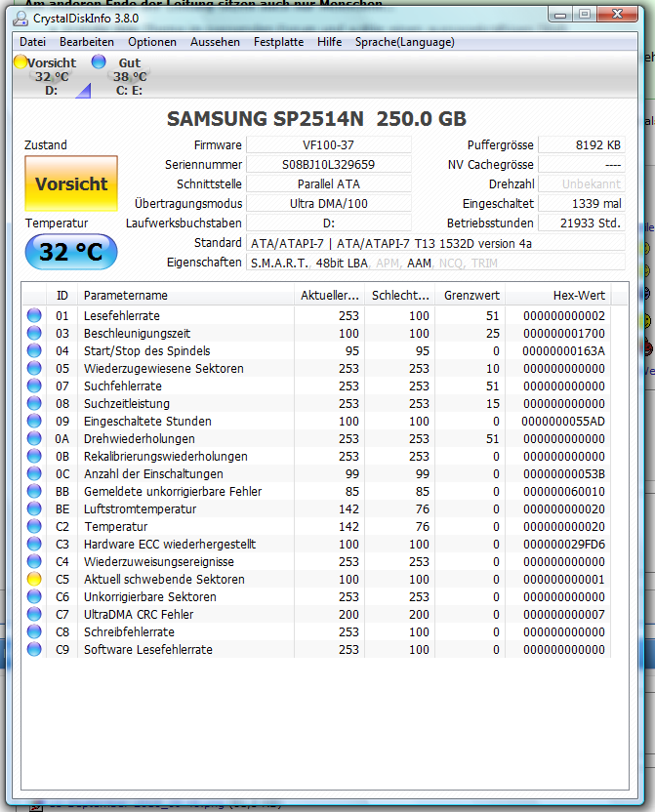Click the blue status circle next to Gut
The image size is (655, 812).
click(99, 61)
